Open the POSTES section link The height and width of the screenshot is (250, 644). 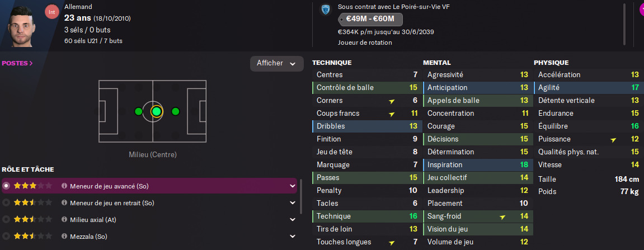[17, 63]
